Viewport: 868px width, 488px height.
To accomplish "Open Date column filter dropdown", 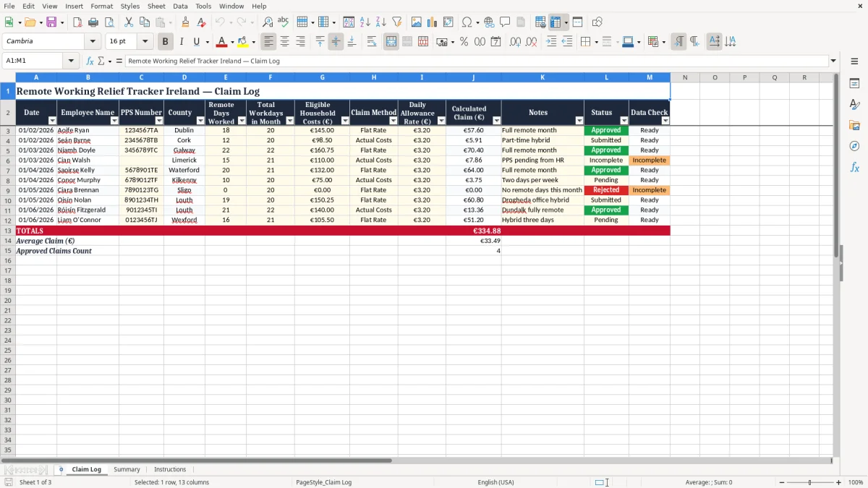I will [52, 121].
